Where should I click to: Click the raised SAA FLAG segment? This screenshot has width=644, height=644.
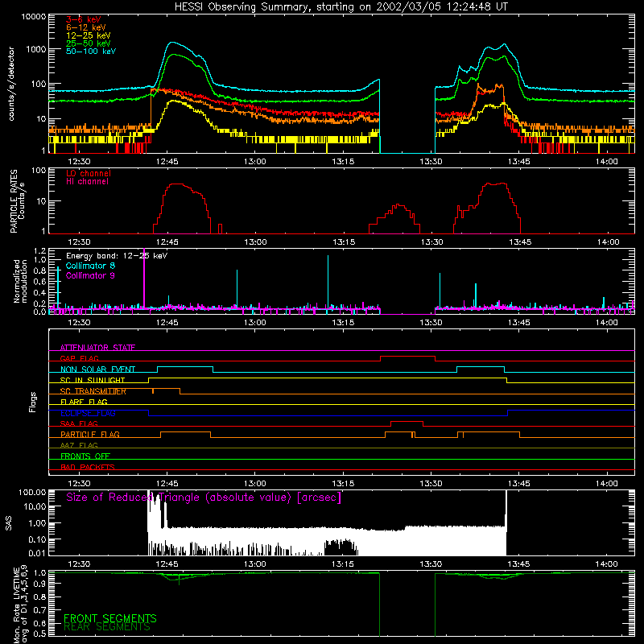[x=407, y=422]
